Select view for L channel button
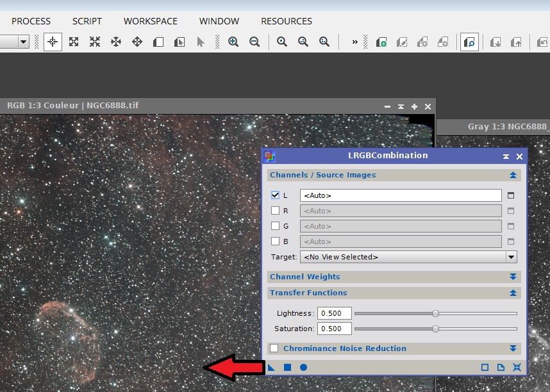Viewport: 550px width, 392px height. click(511, 195)
